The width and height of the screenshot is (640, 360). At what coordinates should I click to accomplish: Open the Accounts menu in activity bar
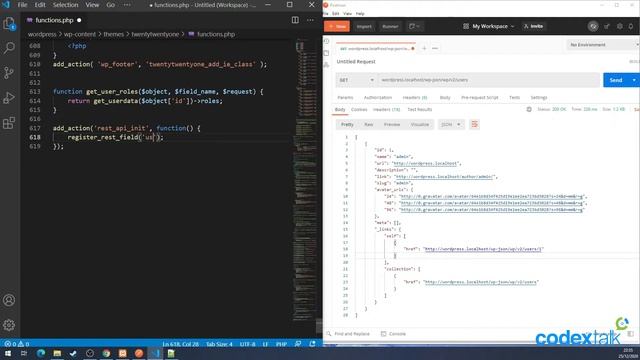tap(9, 300)
